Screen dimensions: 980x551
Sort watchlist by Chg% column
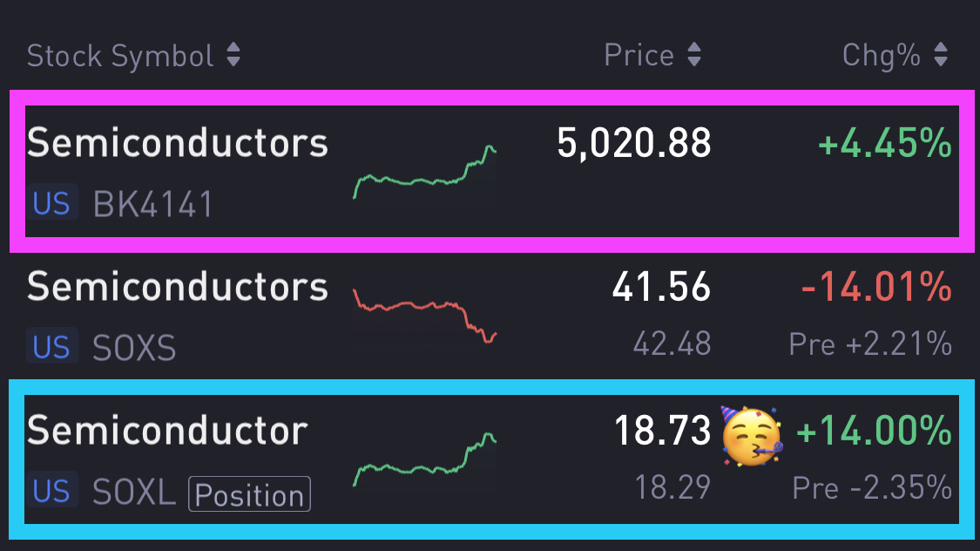881,56
